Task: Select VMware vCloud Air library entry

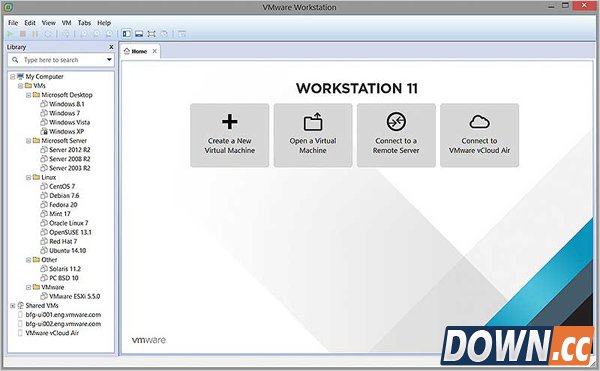Action: coord(52,333)
